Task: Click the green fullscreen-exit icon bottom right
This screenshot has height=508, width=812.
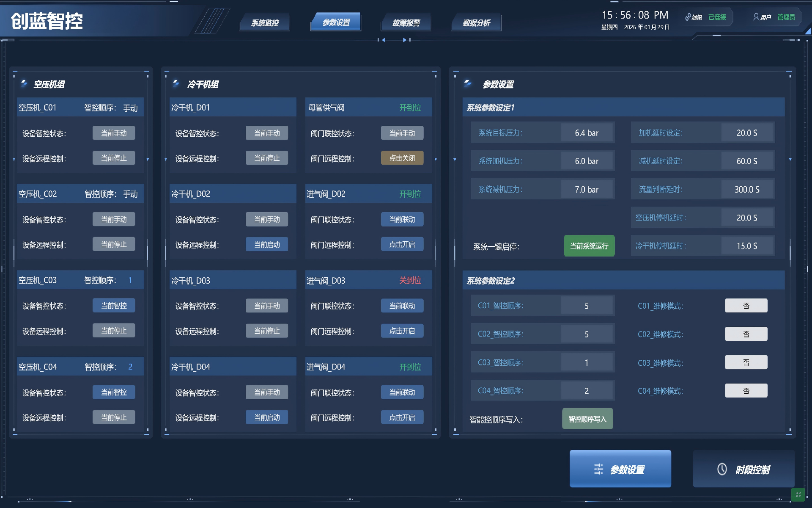Action: pos(798,494)
